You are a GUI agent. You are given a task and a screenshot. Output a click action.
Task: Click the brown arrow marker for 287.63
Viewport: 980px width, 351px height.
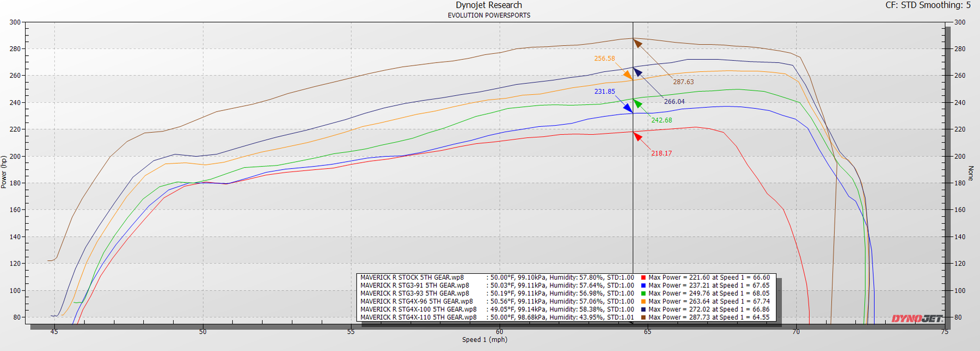tap(638, 43)
